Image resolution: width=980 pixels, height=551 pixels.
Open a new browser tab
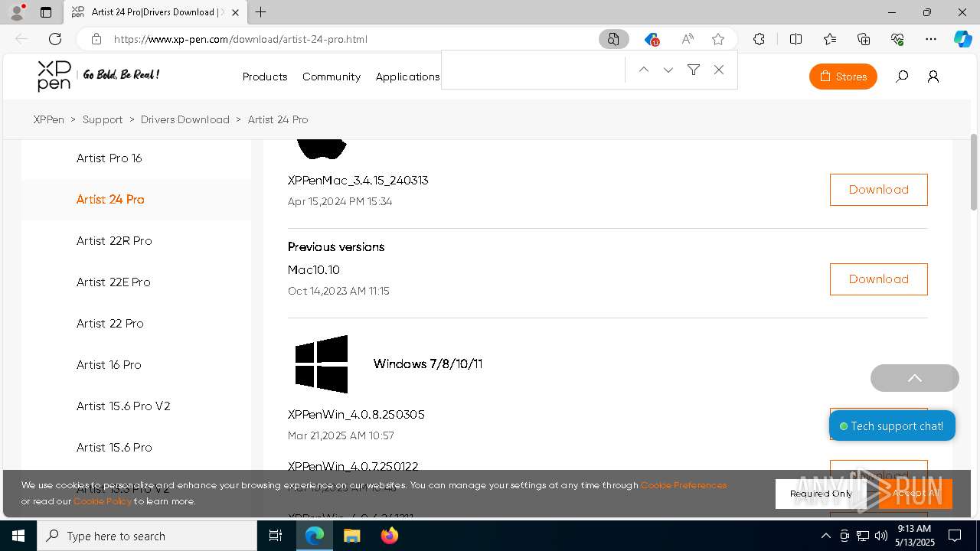point(261,12)
